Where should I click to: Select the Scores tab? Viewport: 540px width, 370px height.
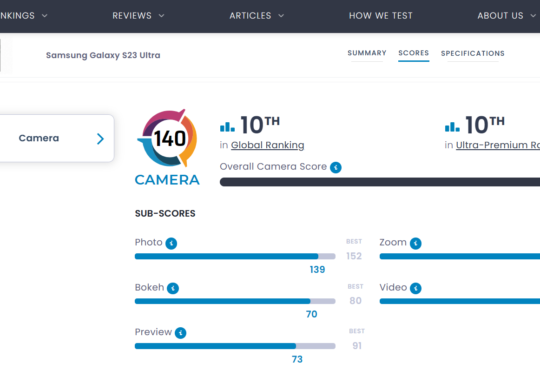414,53
